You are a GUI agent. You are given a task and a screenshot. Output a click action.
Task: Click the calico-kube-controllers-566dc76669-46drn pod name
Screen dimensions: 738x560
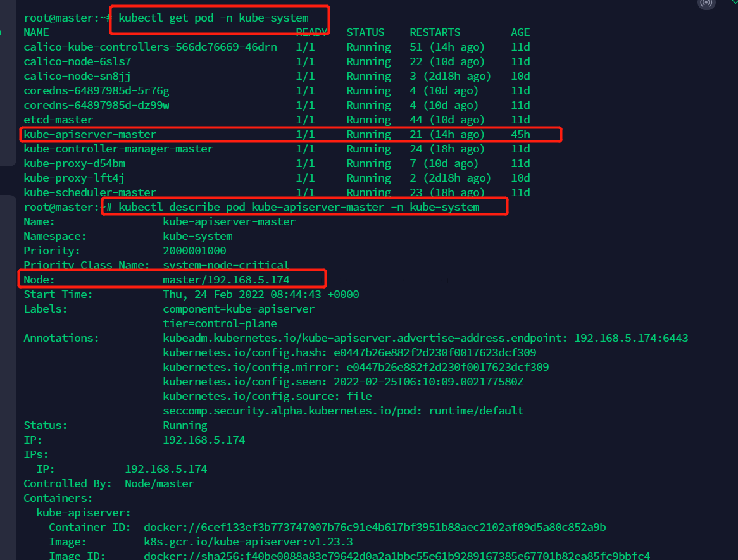click(150, 47)
